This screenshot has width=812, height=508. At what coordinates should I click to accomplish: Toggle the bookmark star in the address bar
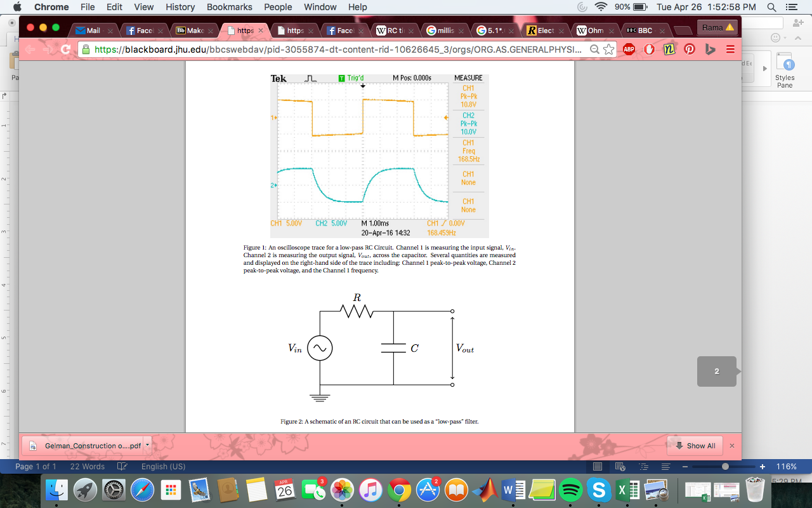pyautogui.click(x=608, y=49)
